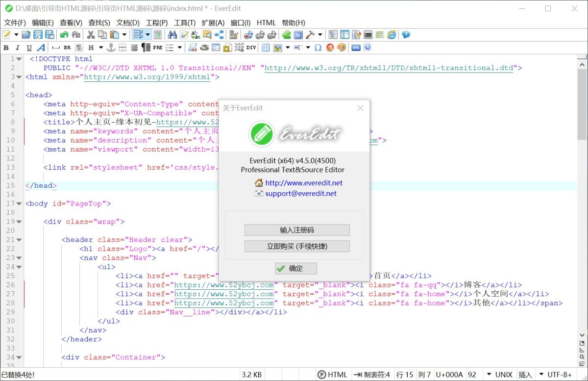Click the Copy icon in toolbar
Image resolution: width=588 pixels, height=381 pixels.
click(x=102, y=35)
